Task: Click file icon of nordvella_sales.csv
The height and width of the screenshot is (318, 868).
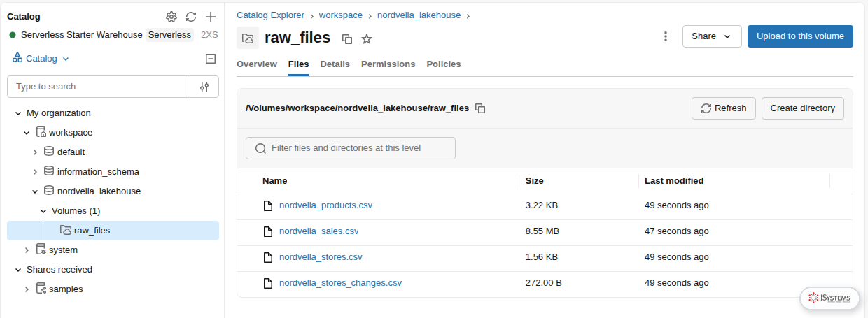Action: [x=267, y=231]
